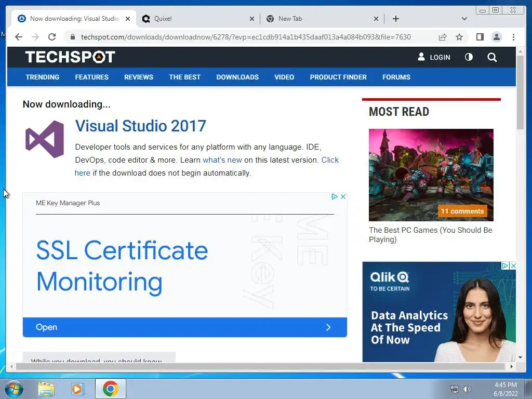View site info via the padlock icon

click(x=72, y=37)
